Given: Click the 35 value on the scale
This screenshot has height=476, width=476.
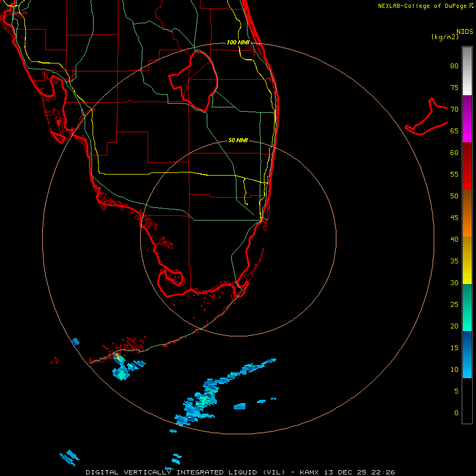Looking at the screenshot, I should (x=454, y=261).
